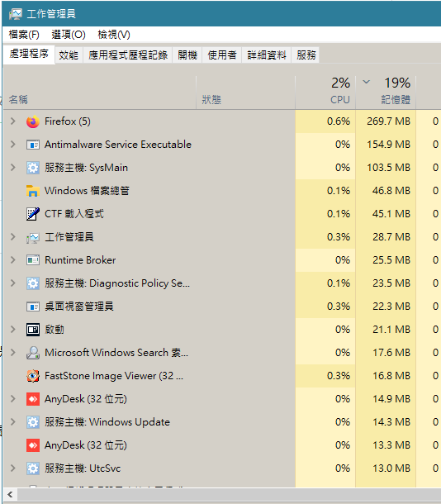This screenshot has height=504, width=441.
Task: Expand 服務主機: SysMain row
Action: (13, 168)
